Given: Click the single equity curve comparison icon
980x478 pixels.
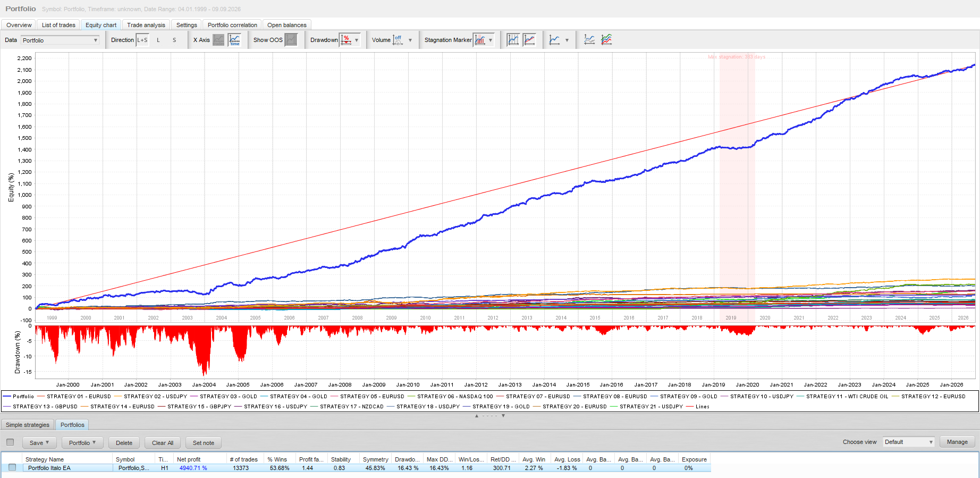Looking at the screenshot, I should tap(589, 40).
